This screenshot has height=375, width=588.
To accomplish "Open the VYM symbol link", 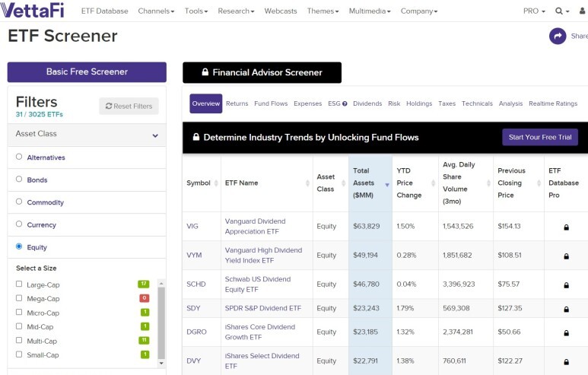I will pos(194,256).
